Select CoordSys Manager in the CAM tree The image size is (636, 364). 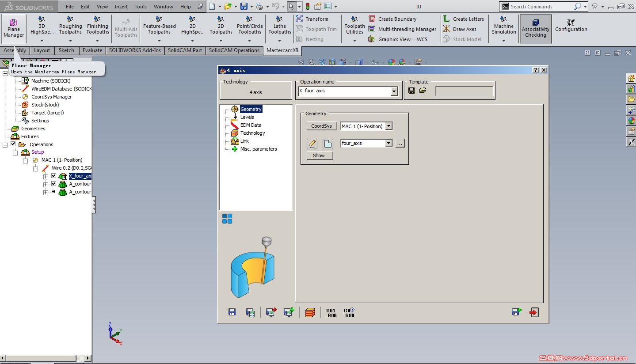tap(51, 97)
